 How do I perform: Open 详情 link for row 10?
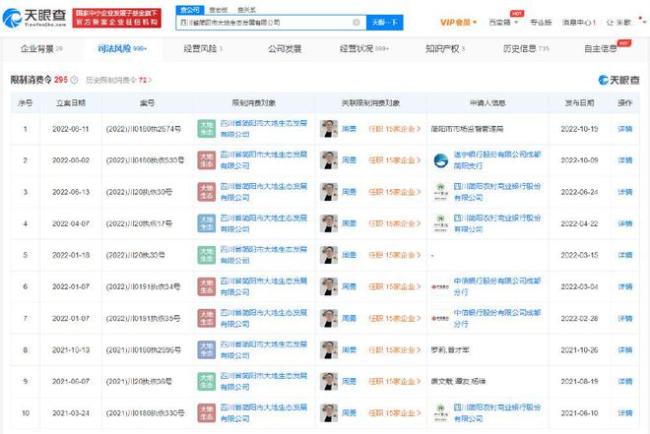click(x=625, y=413)
